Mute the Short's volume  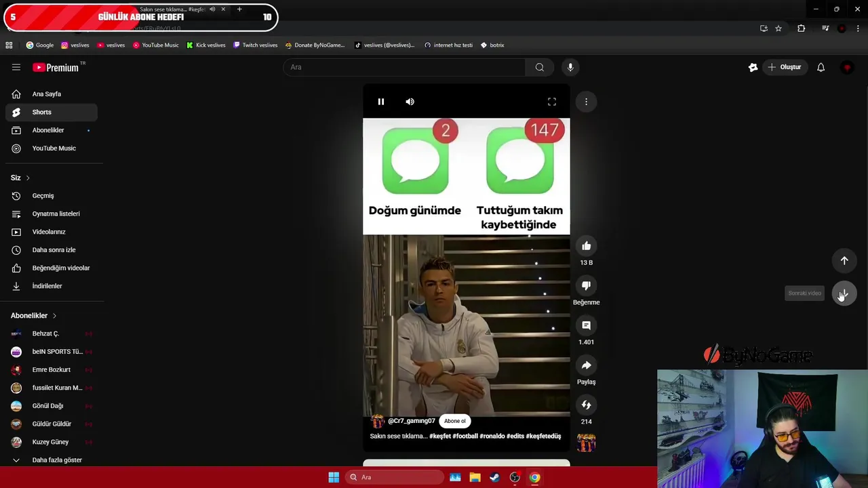(x=410, y=102)
